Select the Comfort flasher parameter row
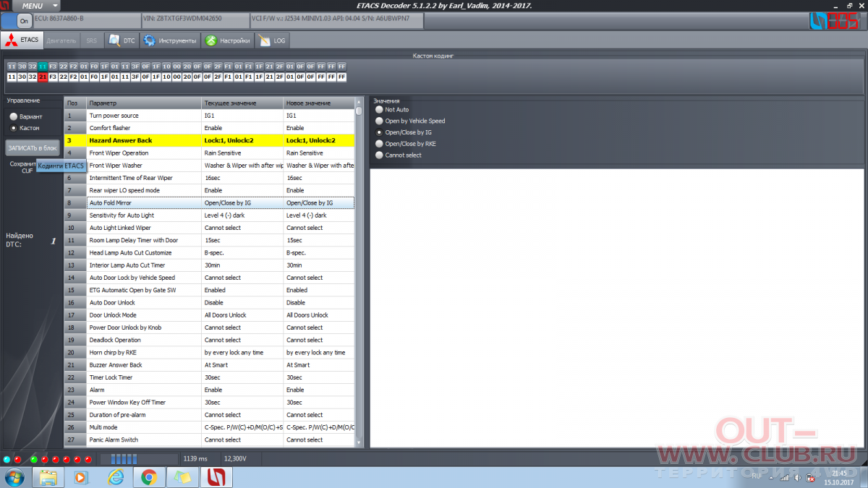868x488 pixels. click(x=210, y=128)
